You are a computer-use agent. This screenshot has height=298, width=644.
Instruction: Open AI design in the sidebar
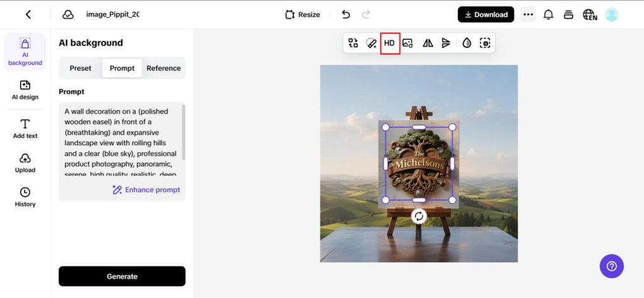[x=25, y=90]
